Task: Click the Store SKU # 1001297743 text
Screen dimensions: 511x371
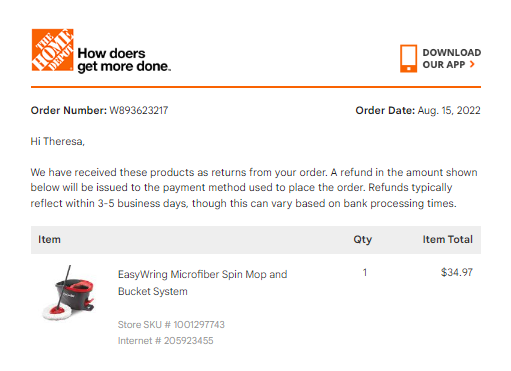Action: [x=171, y=325]
